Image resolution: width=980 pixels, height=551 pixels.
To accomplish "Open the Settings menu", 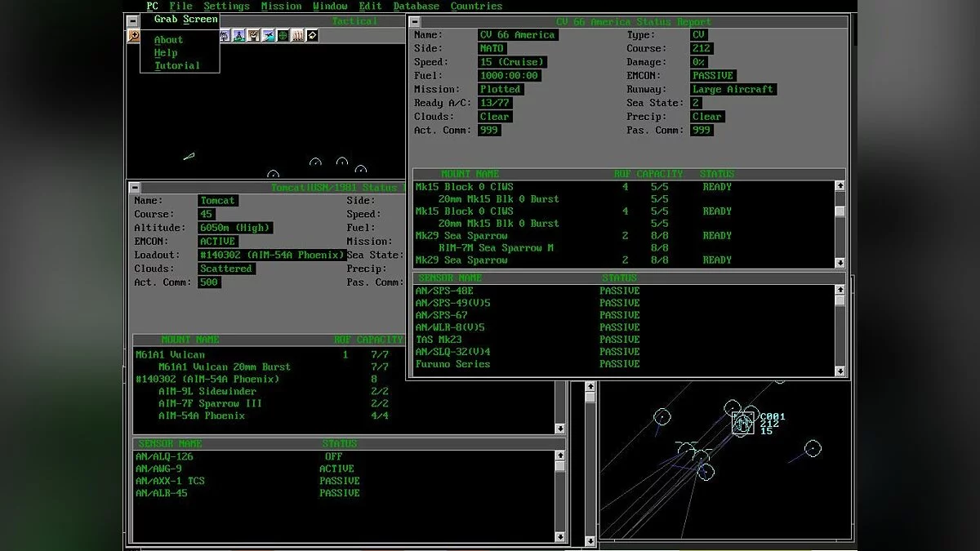I will (x=226, y=6).
